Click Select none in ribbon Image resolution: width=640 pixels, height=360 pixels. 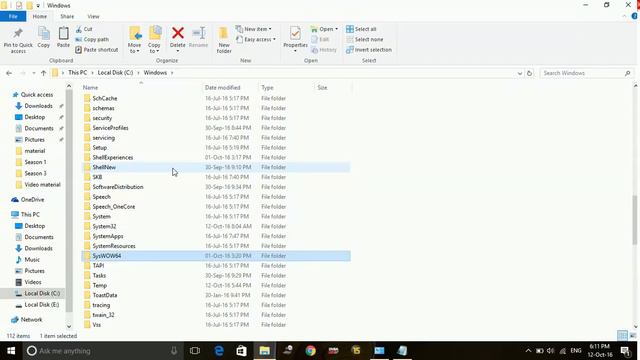pos(364,39)
